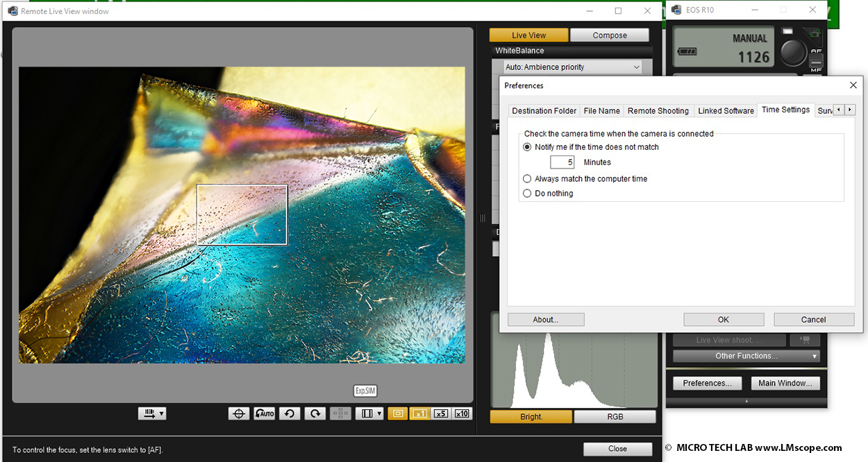Select 'Notify me if the time does not match'
The height and width of the screenshot is (462, 868).
point(527,147)
